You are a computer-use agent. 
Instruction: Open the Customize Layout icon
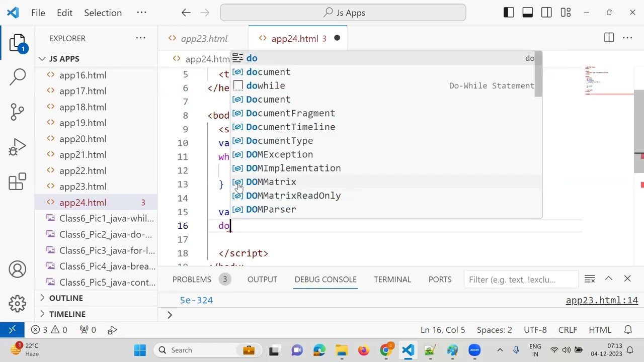click(x=566, y=13)
